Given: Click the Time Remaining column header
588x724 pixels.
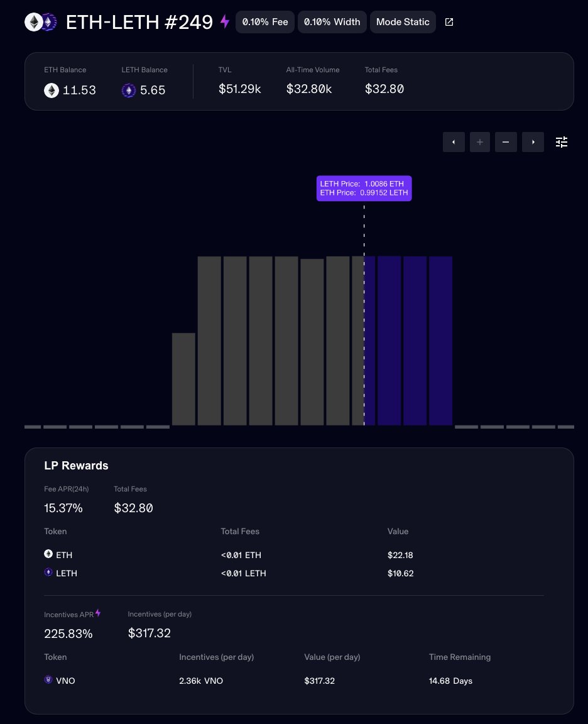Looking at the screenshot, I should (x=460, y=657).
